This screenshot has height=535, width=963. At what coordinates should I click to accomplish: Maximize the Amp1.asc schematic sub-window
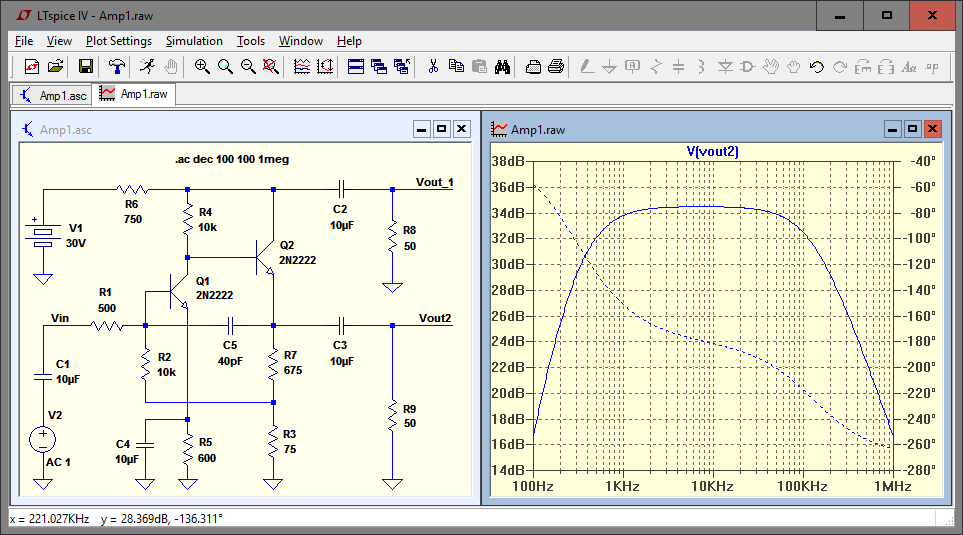[x=442, y=129]
